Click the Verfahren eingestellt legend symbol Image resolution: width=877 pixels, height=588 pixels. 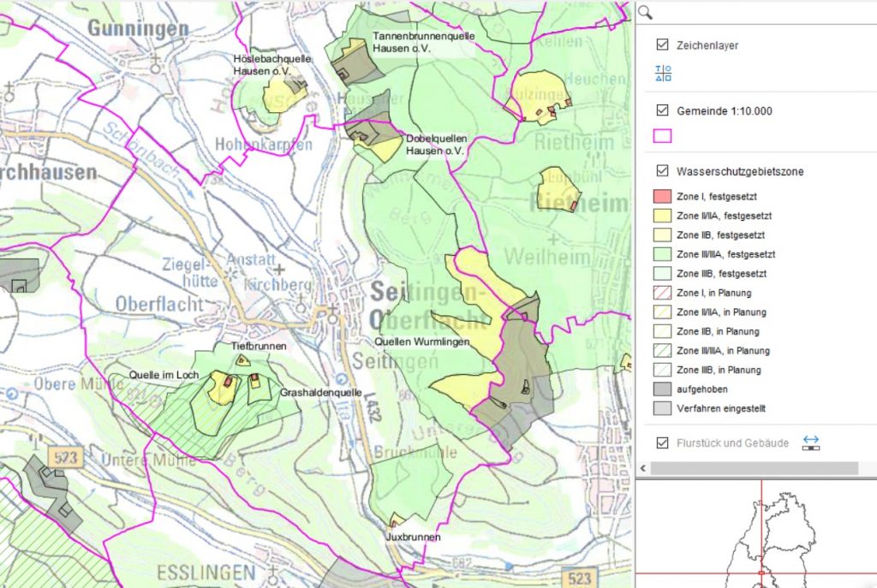[x=663, y=409]
